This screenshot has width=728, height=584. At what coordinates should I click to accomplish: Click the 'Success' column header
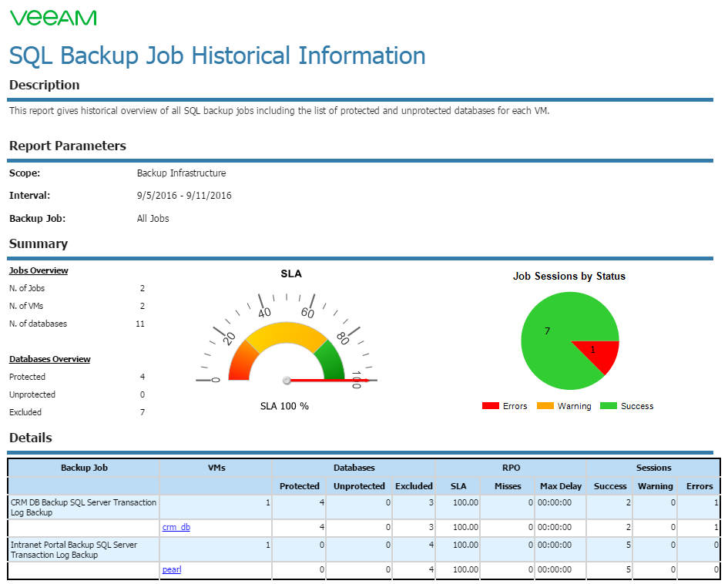(x=609, y=486)
